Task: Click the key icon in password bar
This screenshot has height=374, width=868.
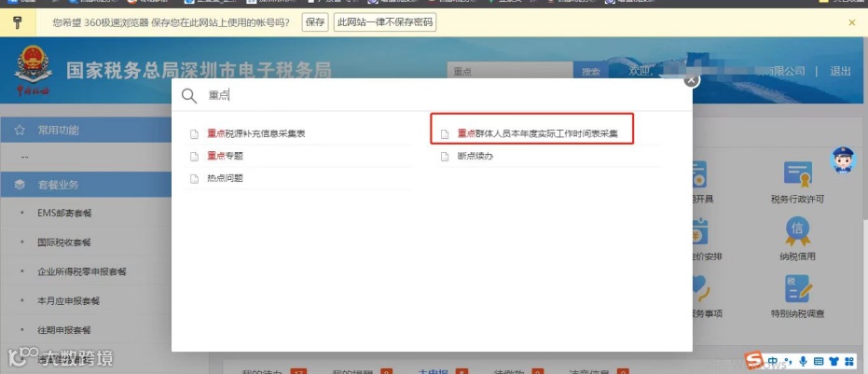Action: tap(17, 22)
